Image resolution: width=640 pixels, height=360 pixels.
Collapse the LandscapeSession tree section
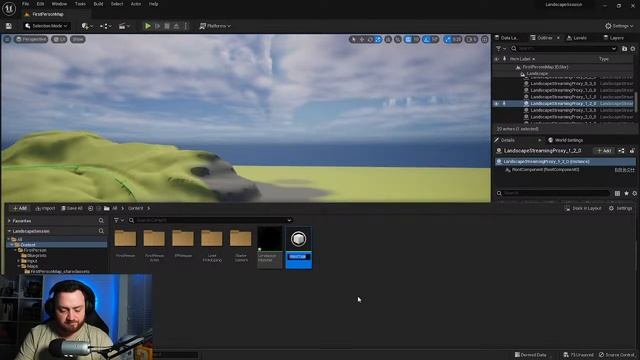pos(10,231)
